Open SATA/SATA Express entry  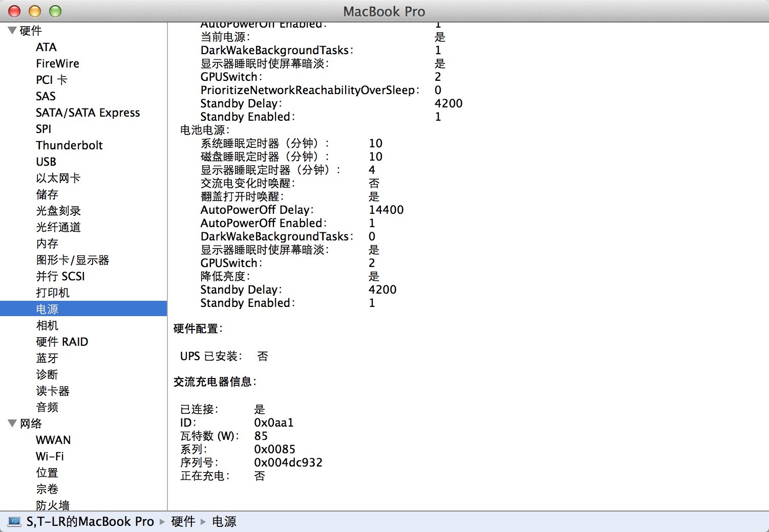88,113
